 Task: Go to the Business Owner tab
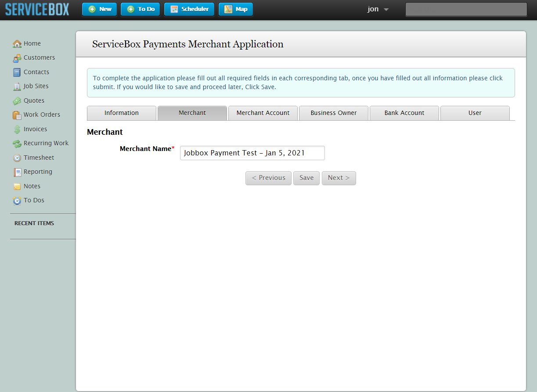coord(334,113)
